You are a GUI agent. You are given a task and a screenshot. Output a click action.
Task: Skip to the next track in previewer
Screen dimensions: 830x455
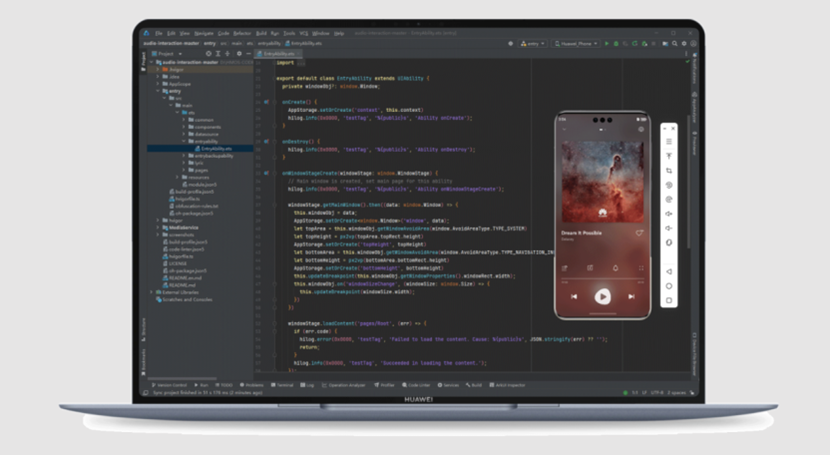631,296
